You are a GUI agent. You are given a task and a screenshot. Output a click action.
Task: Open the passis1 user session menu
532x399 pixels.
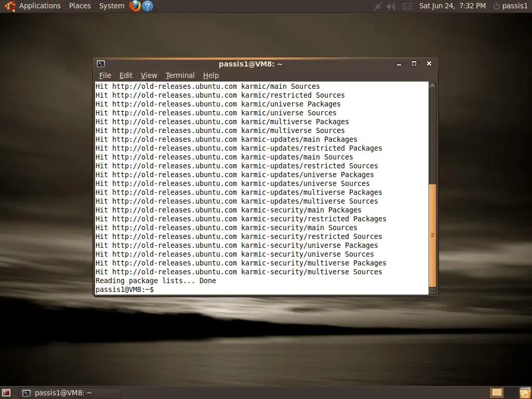515,6
